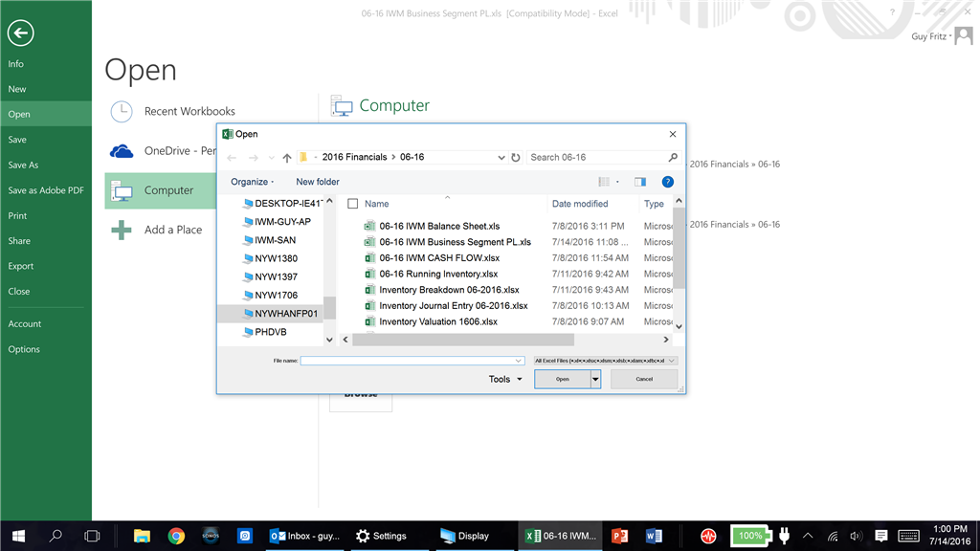Click the battery indicator showing 100%
This screenshot has width=980, height=551.
point(751,536)
